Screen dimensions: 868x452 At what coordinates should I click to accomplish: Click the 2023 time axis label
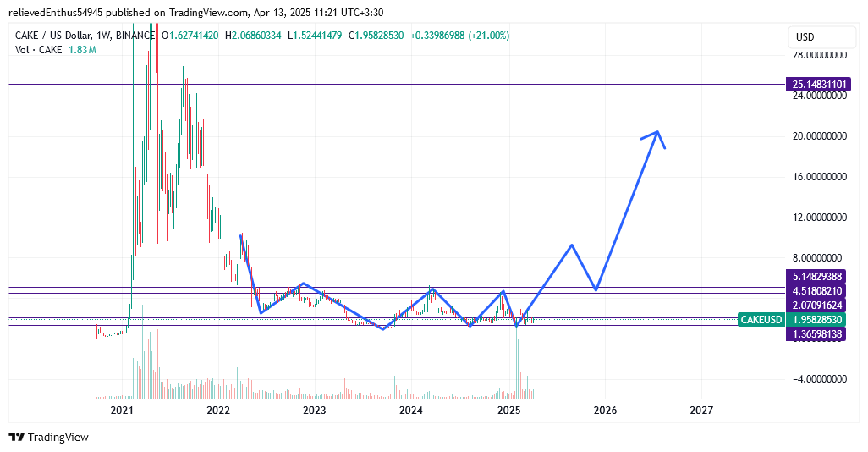pos(315,410)
